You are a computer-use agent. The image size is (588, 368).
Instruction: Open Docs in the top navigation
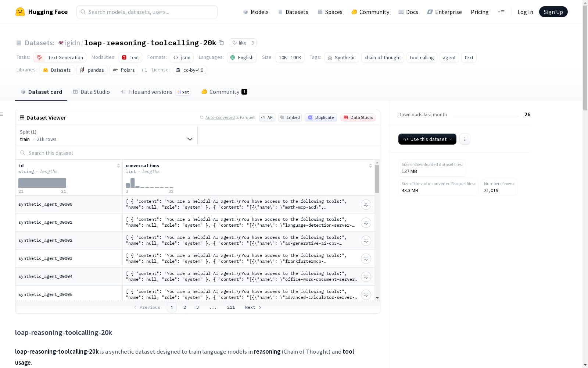pyautogui.click(x=408, y=12)
